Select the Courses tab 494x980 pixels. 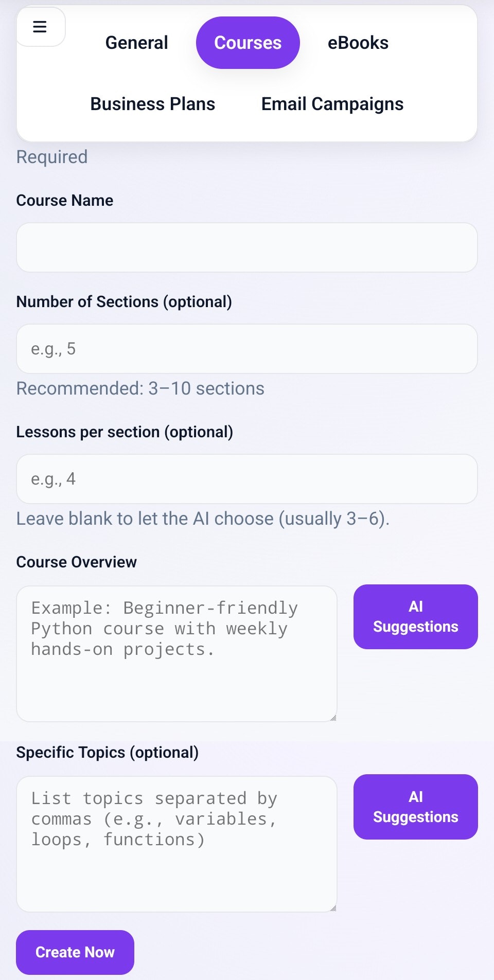(x=248, y=43)
